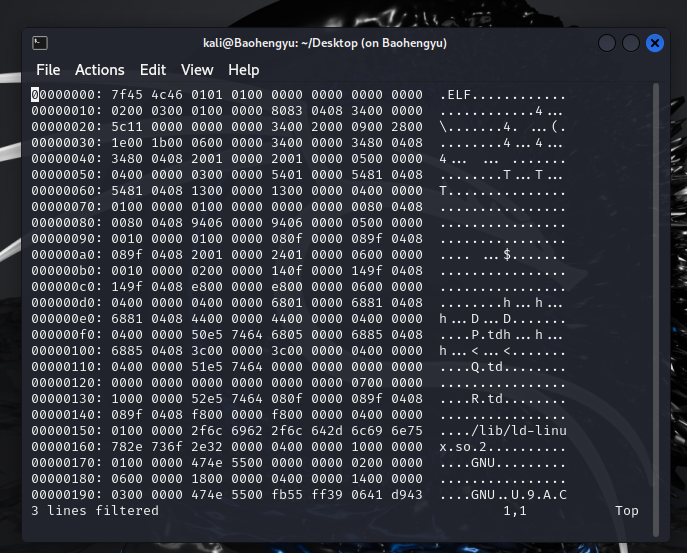This screenshot has width=687, height=553.
Task: Open the View menu
Action: click(197, 70)
